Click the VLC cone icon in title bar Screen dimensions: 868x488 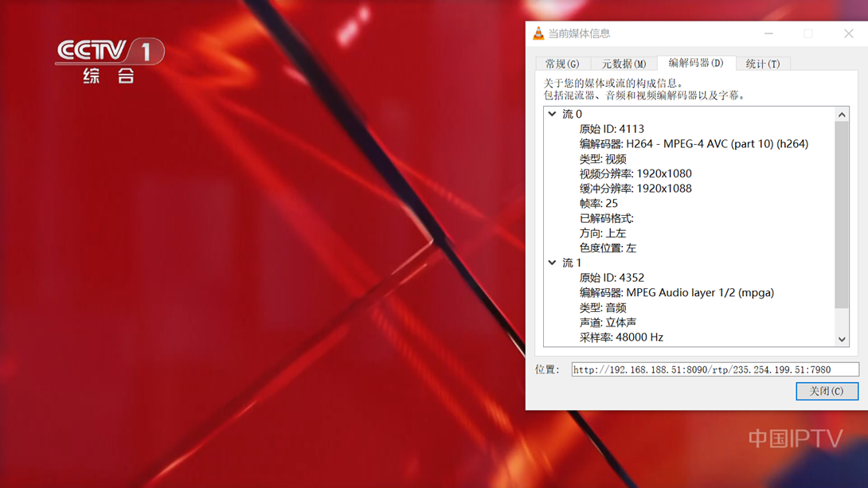pos(538,33)
